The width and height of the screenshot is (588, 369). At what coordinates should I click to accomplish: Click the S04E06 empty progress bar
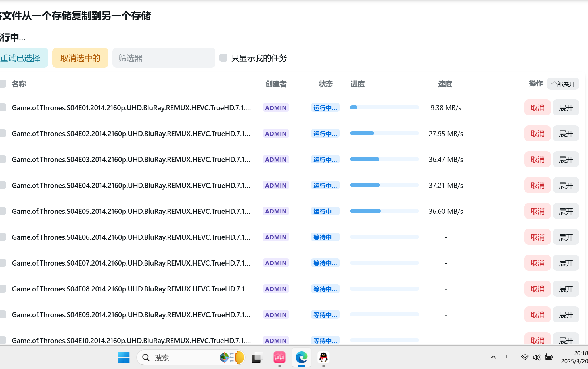click(384, 237)
